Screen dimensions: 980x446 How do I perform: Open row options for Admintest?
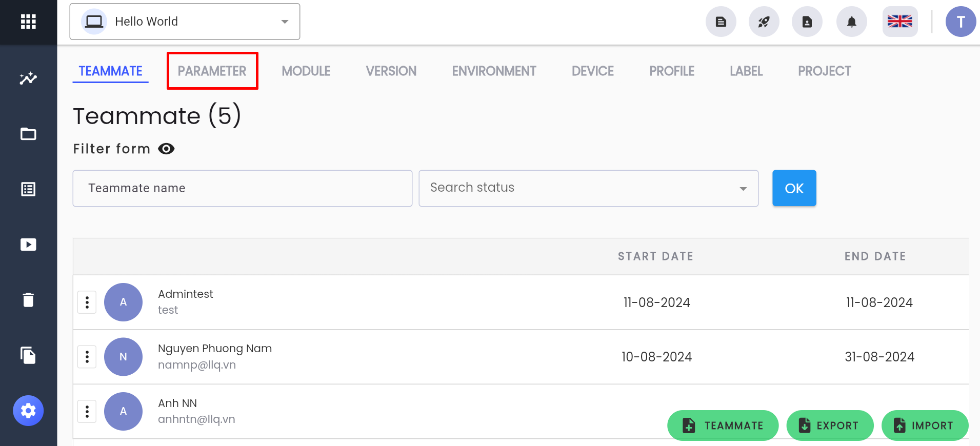pos(87,302)
